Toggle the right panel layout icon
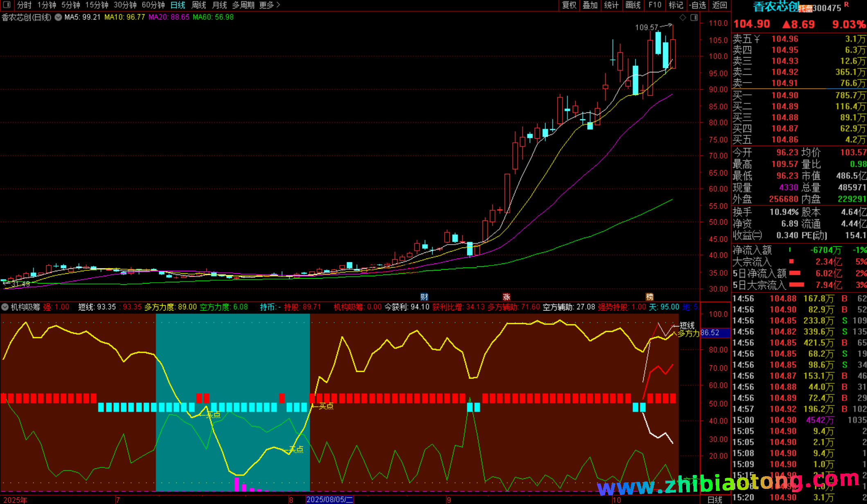This screenshot has width=867, height=504. (x=694, y=17)
